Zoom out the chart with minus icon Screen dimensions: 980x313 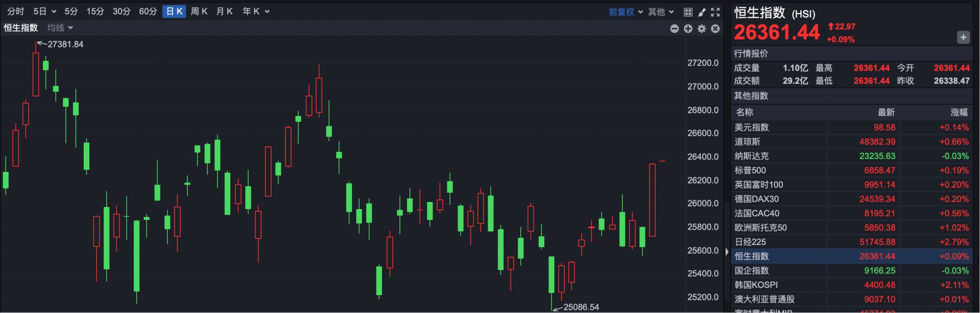674,29
